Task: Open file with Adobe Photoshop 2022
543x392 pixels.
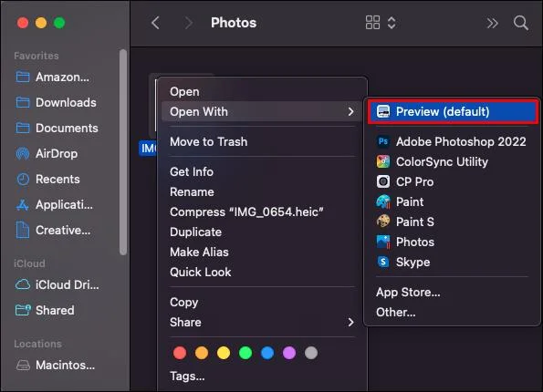Action: point(452,141)
